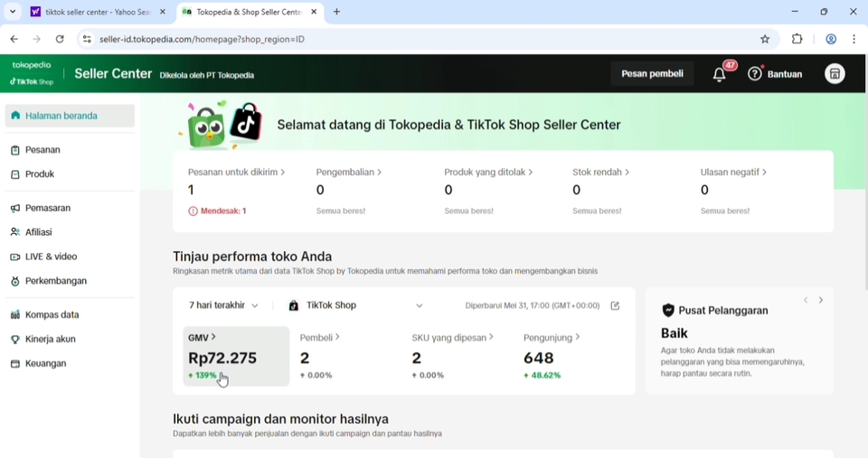Viewport: 868px width, 458px height.
Task: Click the Baik violation status text
Action: pyautogui.click(x=675, y=333)
